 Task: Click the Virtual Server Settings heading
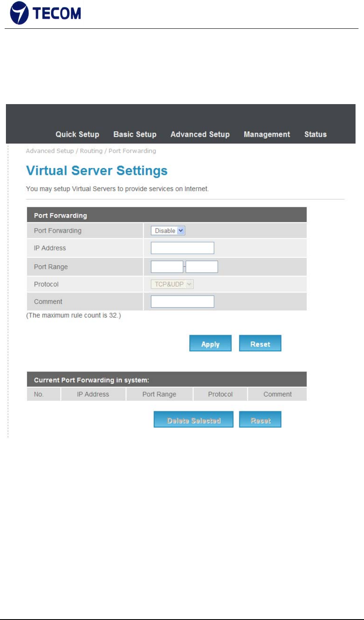[x=97, y=171]
